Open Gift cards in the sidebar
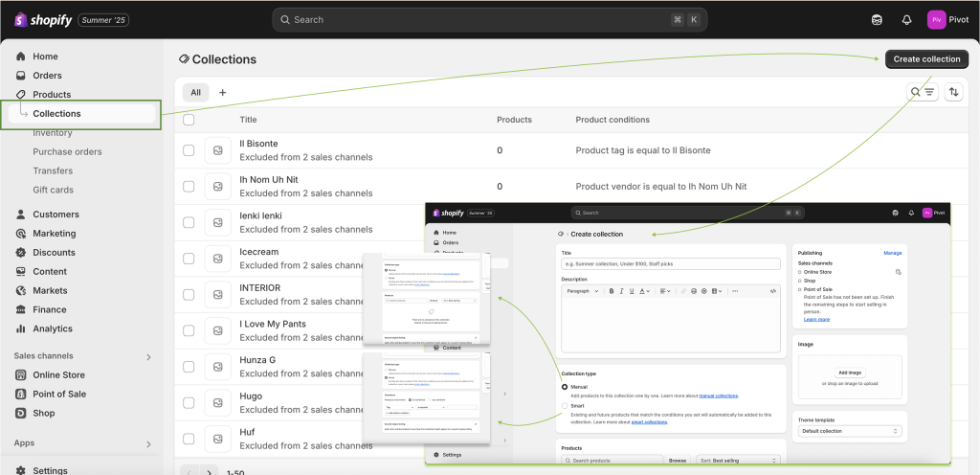 tap(54, 190)
